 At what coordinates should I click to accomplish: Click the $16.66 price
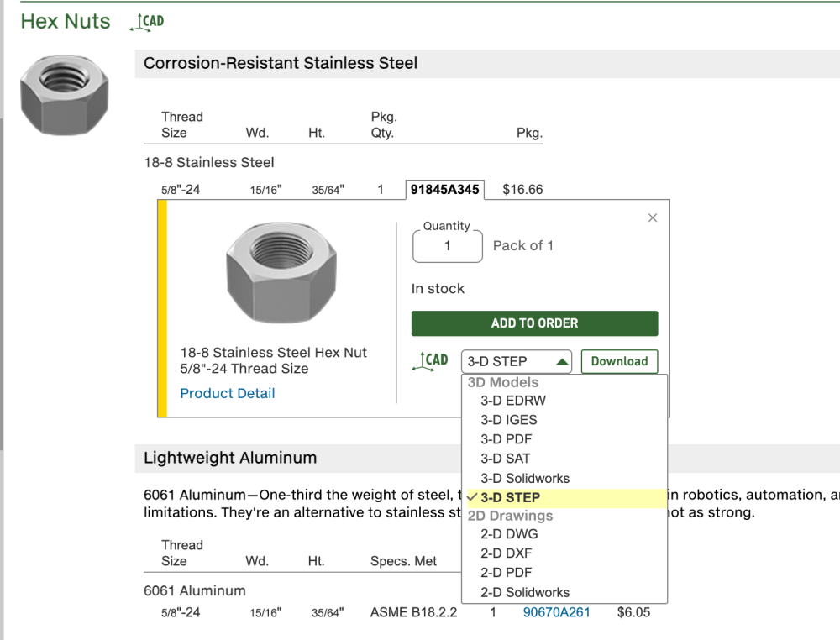point(522,190)
